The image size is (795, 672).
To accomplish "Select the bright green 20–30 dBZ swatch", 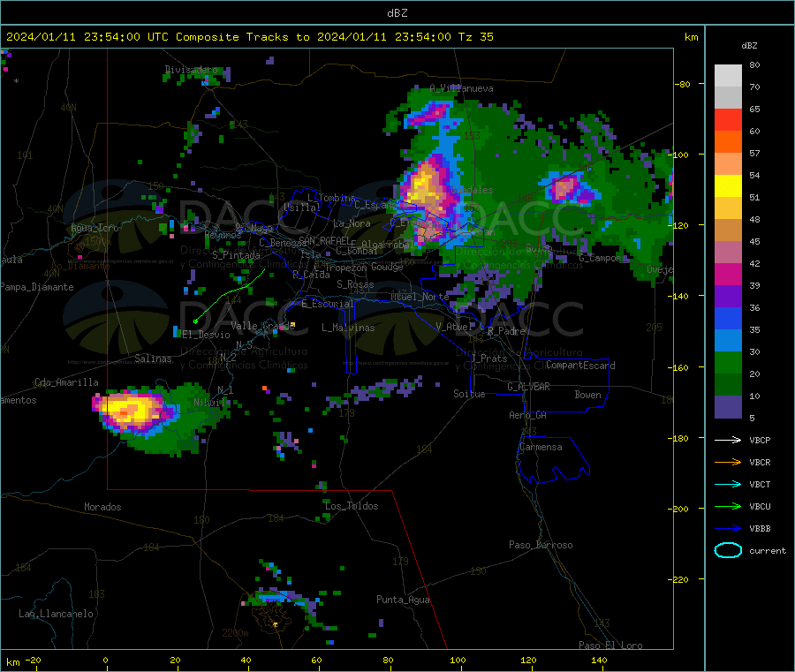I will coord(728,362).
